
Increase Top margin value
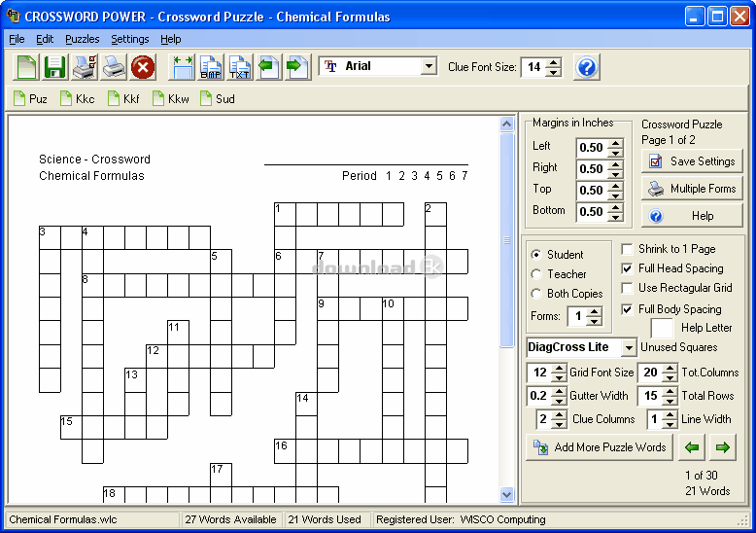(x=615, y=186)
